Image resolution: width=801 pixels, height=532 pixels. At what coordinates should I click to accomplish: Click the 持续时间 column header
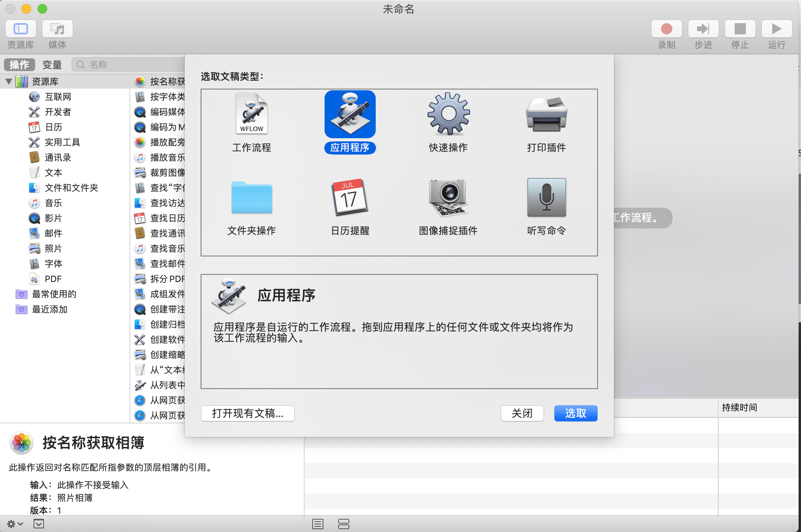pos(758,407)
